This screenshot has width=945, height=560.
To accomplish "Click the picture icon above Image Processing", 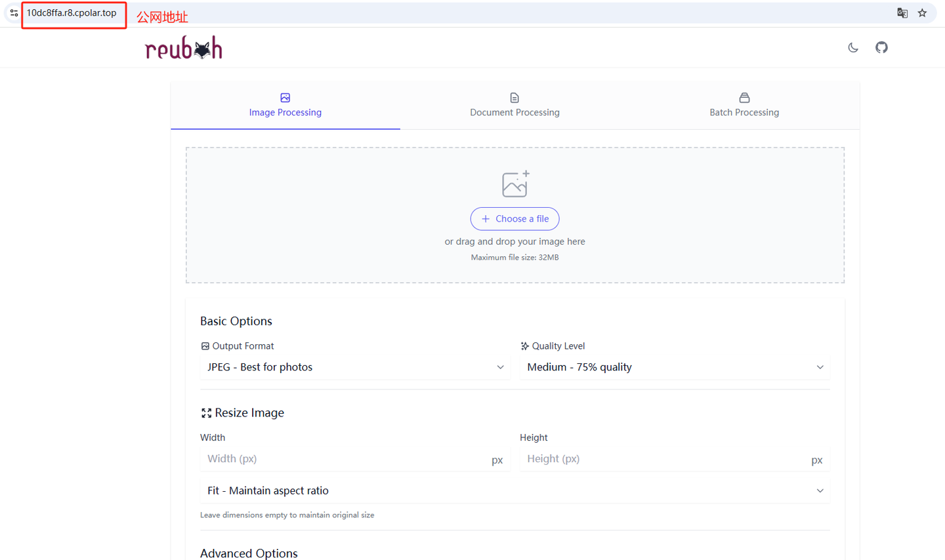I will (285, 97).
